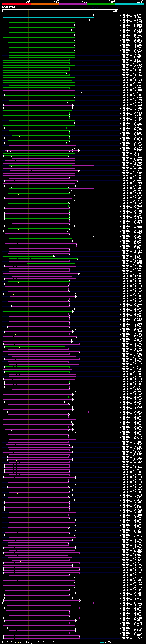This screenshot has height=644, width=146.
Task: Click the label UniRef100_B9GX17
Action: (x=131, y=575)
